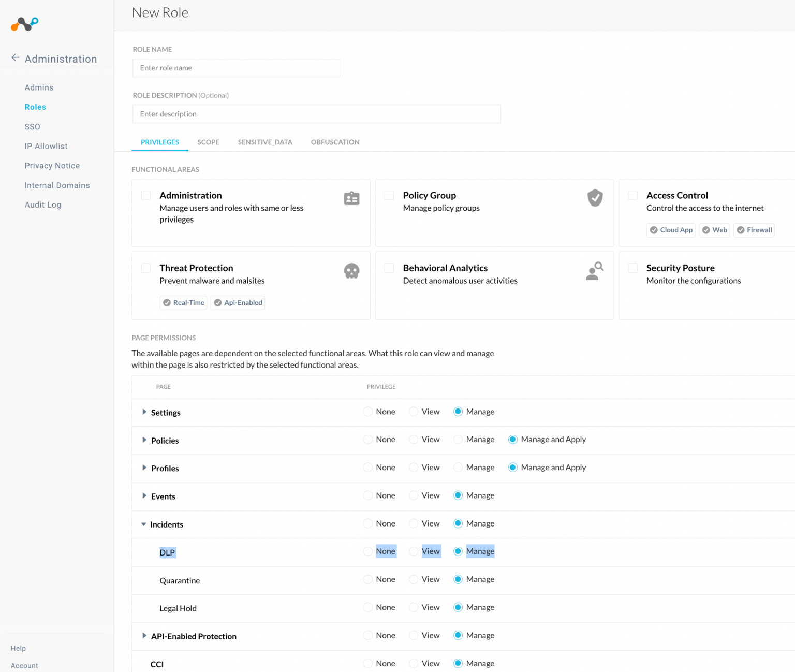The image size is (795, 672).
Task: Click the shield icon on Policy Group card
Action: (595, 198)
